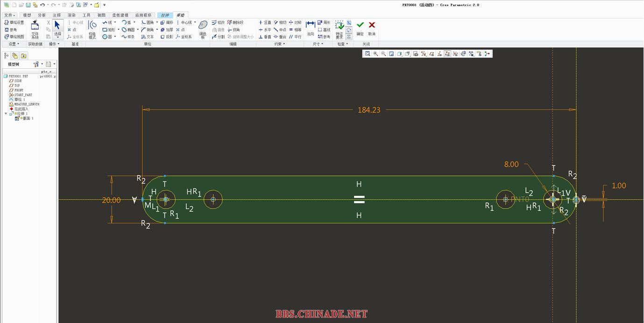Apply the 平行 parallel constraint
This screenshot has width=644, height=323.
[295, 36]
